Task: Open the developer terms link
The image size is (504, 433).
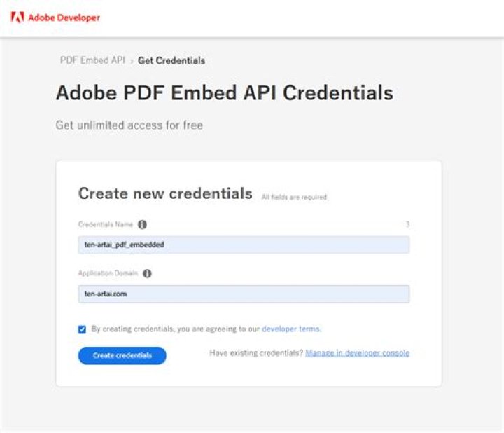Action: [x=291, y=329]
